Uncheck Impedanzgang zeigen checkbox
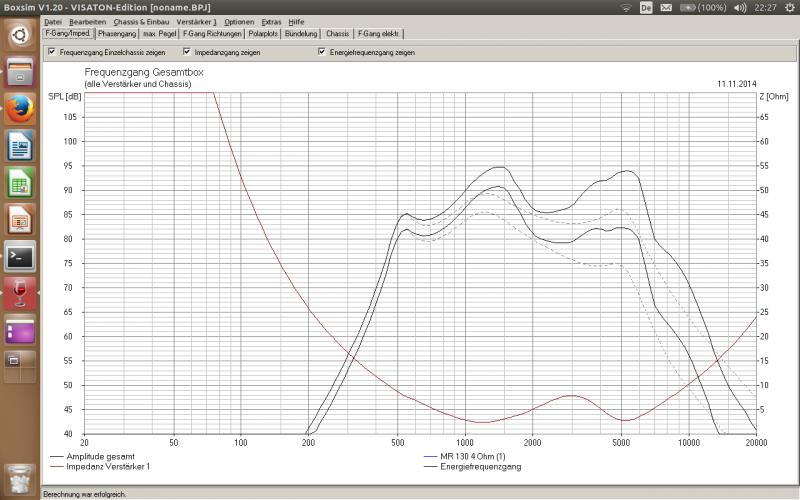 point(187,52)
